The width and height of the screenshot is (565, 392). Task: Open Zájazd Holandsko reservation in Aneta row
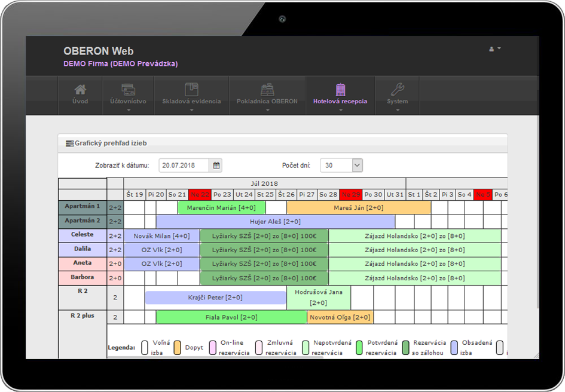(415, 264)
